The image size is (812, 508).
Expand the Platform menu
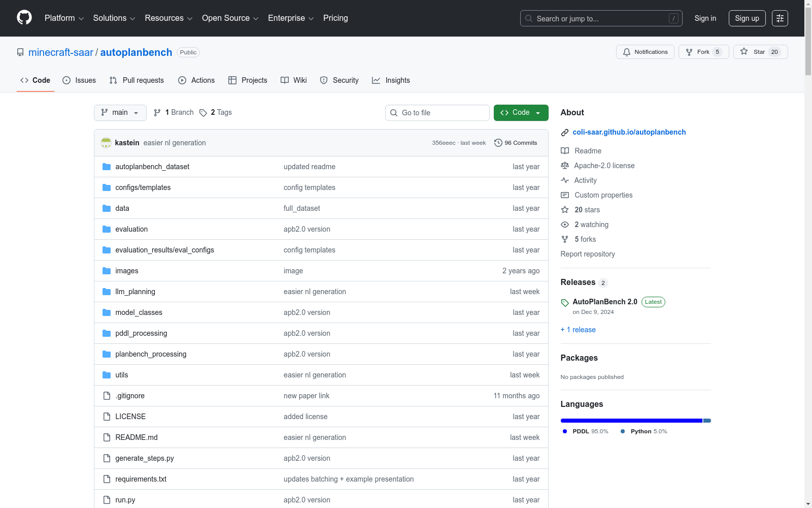tap(64, 18)
